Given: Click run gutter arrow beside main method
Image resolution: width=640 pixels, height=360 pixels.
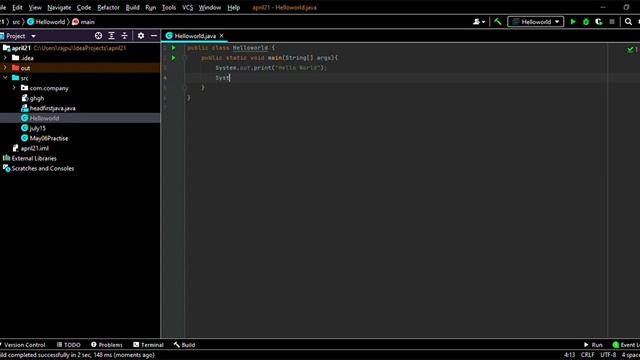Looking at the screenshot, I should 173,58.
